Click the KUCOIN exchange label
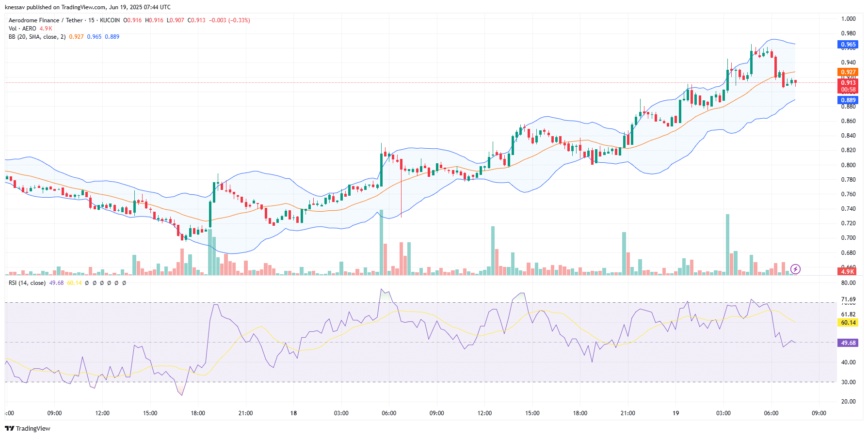This screenshot has height=437, width=868. [x=110, y=20]
